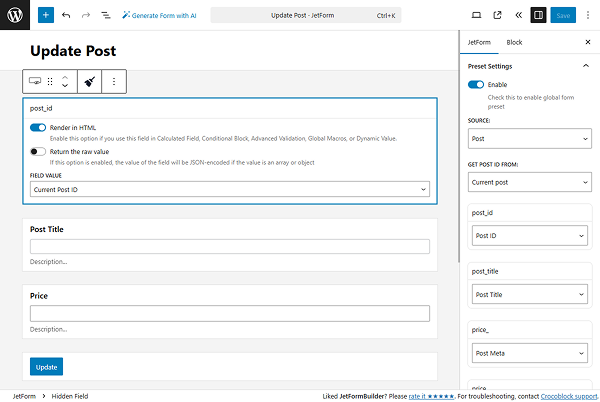This screenshot has width=600, height=402.
Task: Click the brush icon in block toolbar
Action: point(89,81)
